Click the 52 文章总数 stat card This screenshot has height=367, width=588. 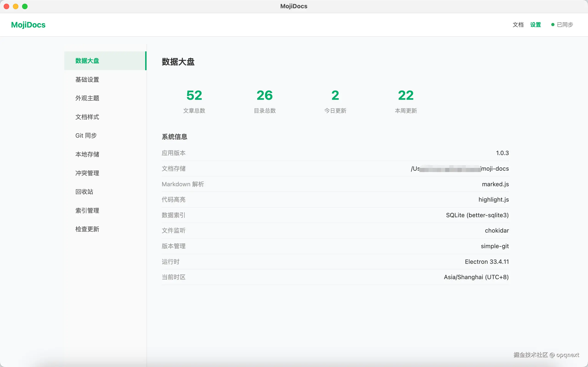(194, 101)
